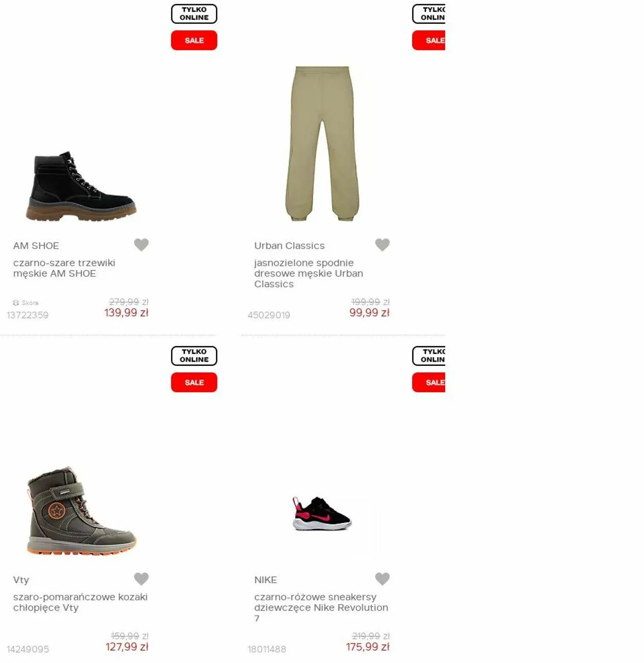This screenshot has width=644, height=663.
Task: Click TYLKO ONLINE badge above Vty boots
Action: pos(194,356)
